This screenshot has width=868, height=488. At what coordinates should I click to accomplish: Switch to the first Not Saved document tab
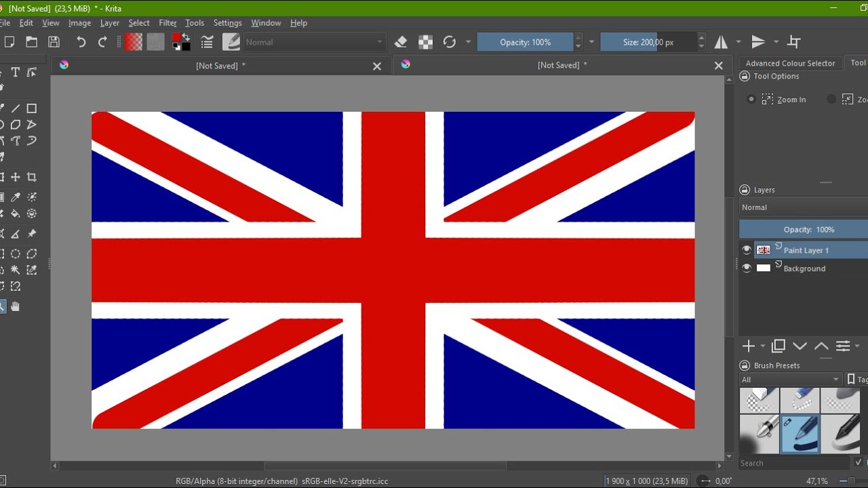221,66
